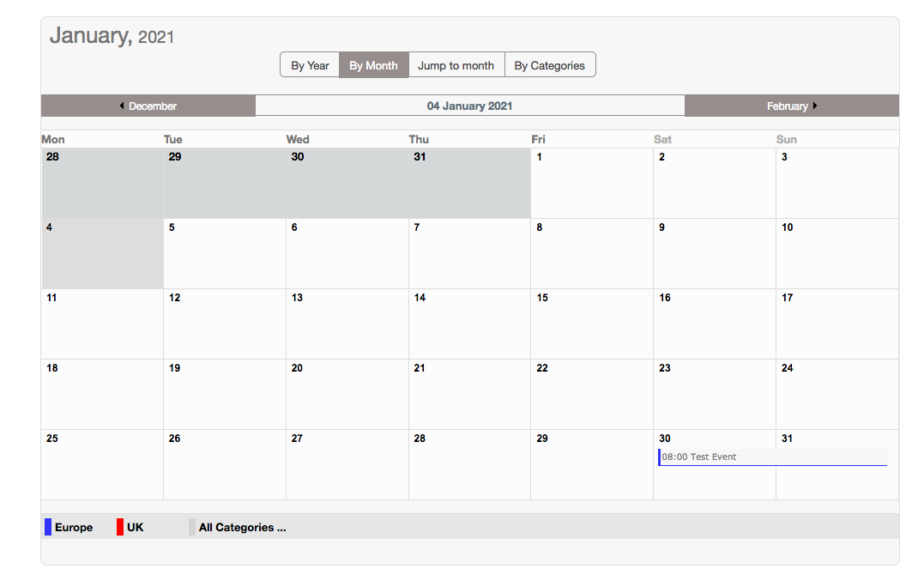Click the right arrow icon beside February
The width and height of the screenshot is (924, 581).
(814, 106)
